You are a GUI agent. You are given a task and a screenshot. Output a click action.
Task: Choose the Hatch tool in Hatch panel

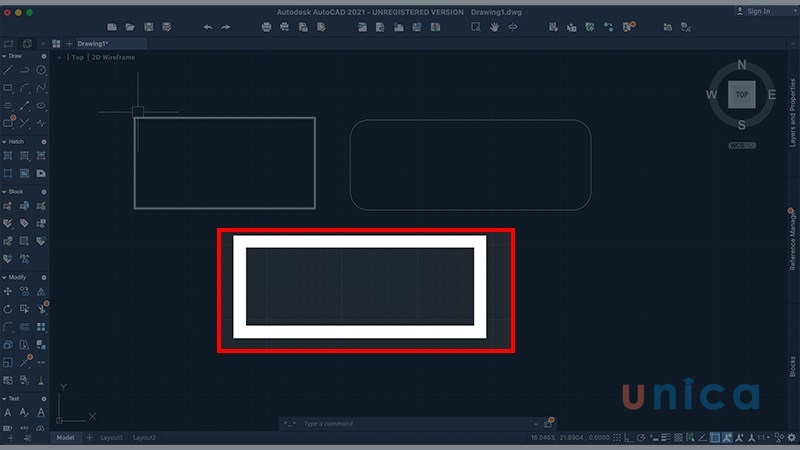8,156
